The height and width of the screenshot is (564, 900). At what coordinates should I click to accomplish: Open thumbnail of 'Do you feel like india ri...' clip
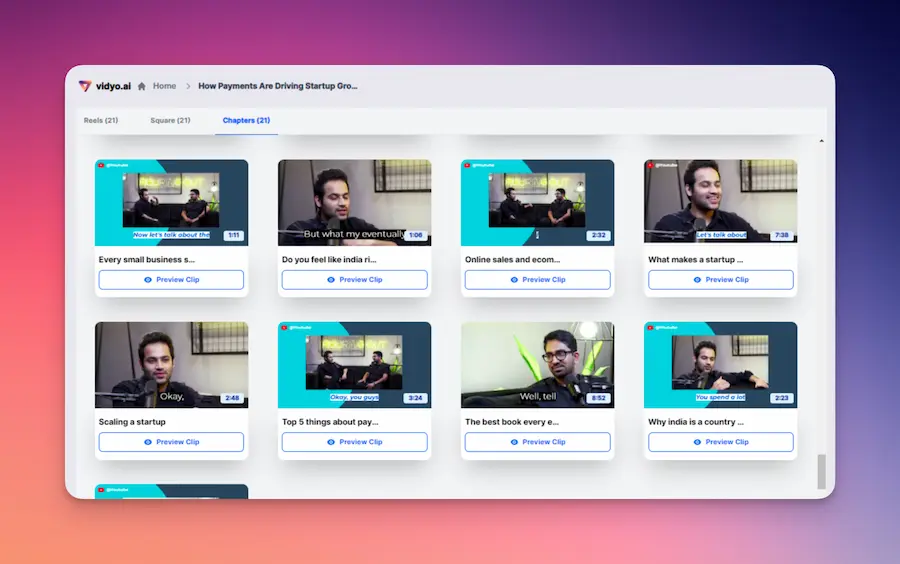pos(355,203)
